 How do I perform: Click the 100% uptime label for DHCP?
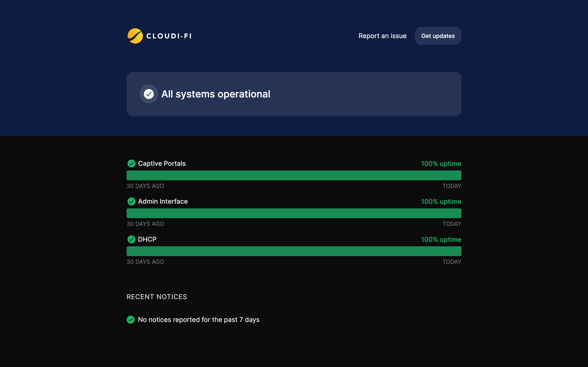441,239
